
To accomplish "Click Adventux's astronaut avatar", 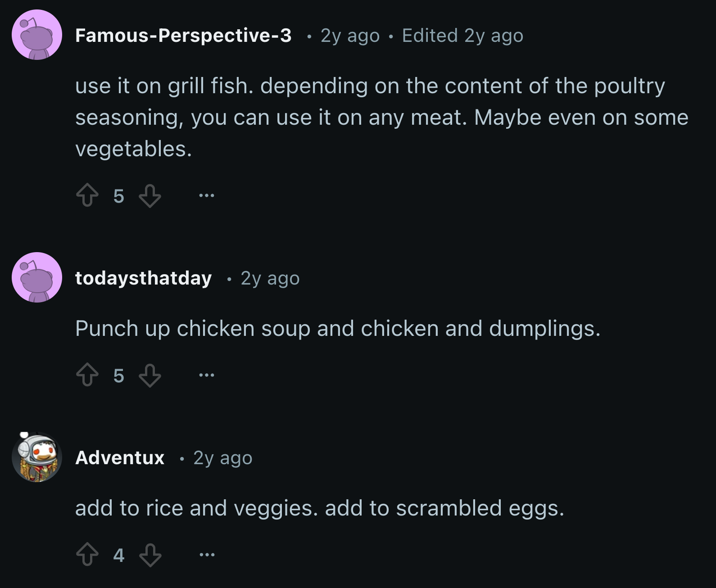I will 37,457.
